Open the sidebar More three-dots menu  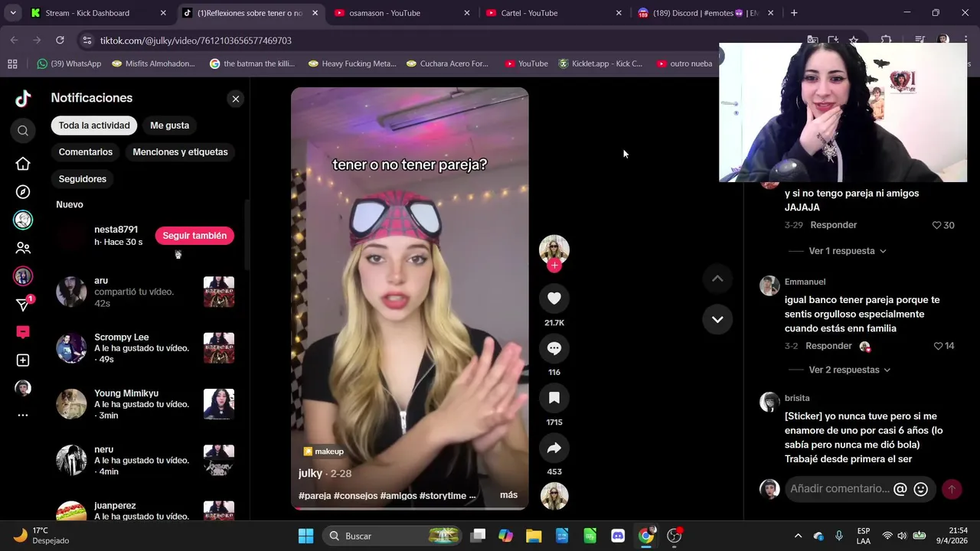23,416
